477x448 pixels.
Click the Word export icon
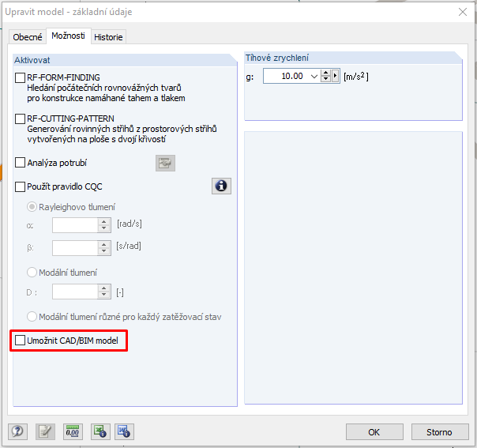click(124, 431)
